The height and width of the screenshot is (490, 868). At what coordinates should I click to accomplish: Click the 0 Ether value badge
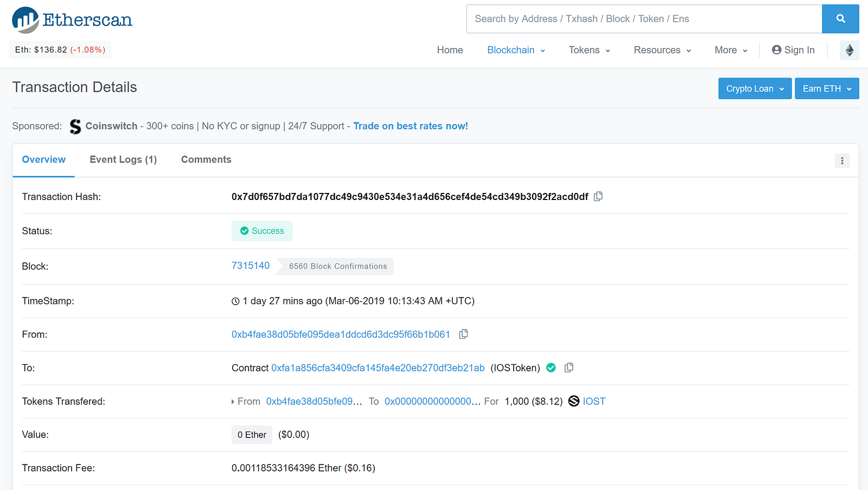tap(252, 435)
